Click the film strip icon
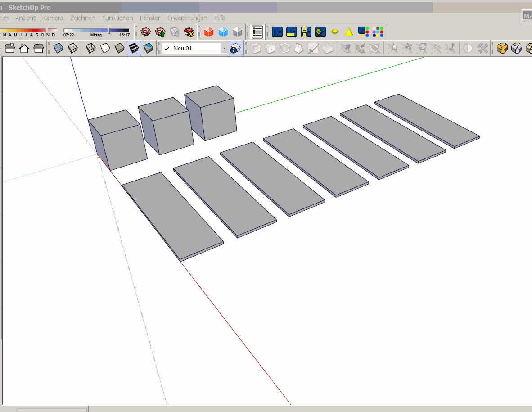The width and height of the screenshot is (532, 412). click(306, 32)
